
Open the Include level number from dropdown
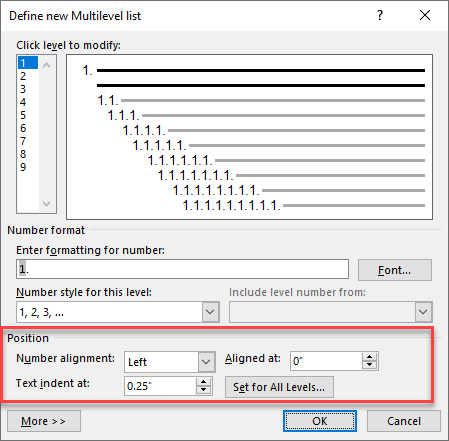pos(423,312)
